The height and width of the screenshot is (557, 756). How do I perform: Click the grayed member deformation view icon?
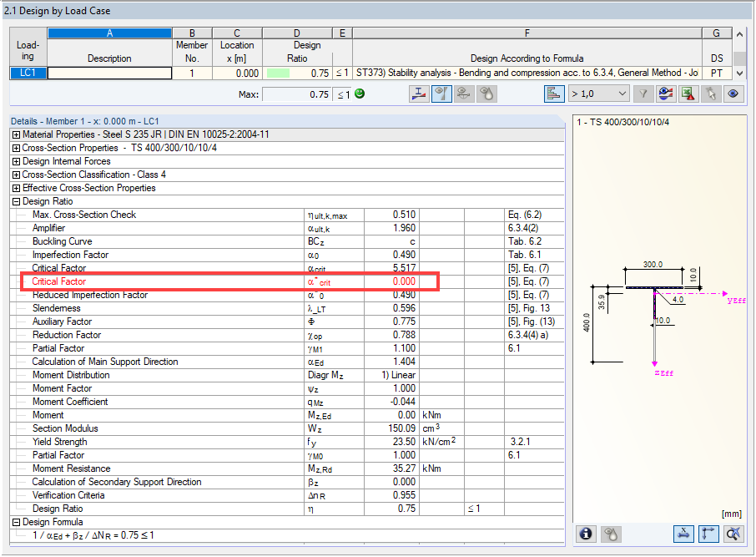pos(463,94)
